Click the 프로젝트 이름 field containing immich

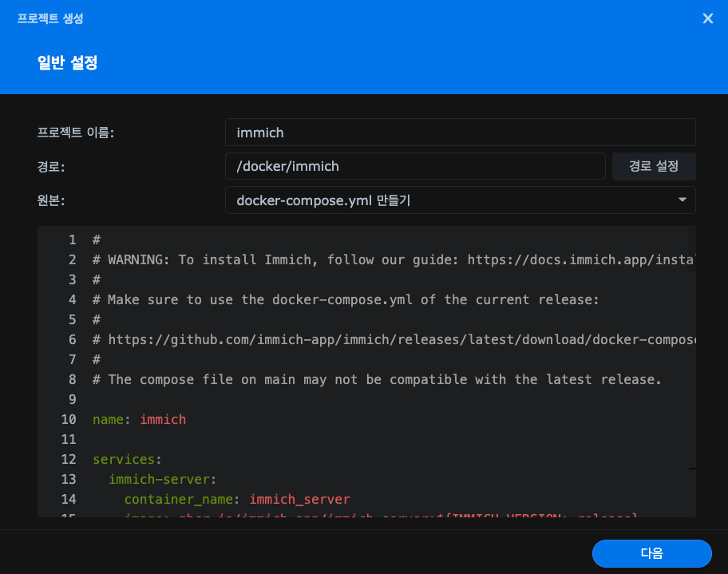[x=460, y=133]
